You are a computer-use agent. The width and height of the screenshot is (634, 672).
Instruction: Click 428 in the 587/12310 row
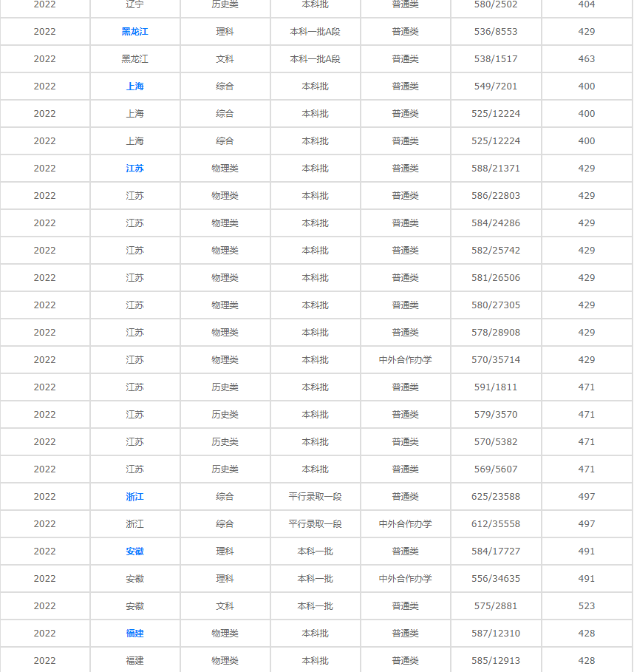tap(587, 634)
